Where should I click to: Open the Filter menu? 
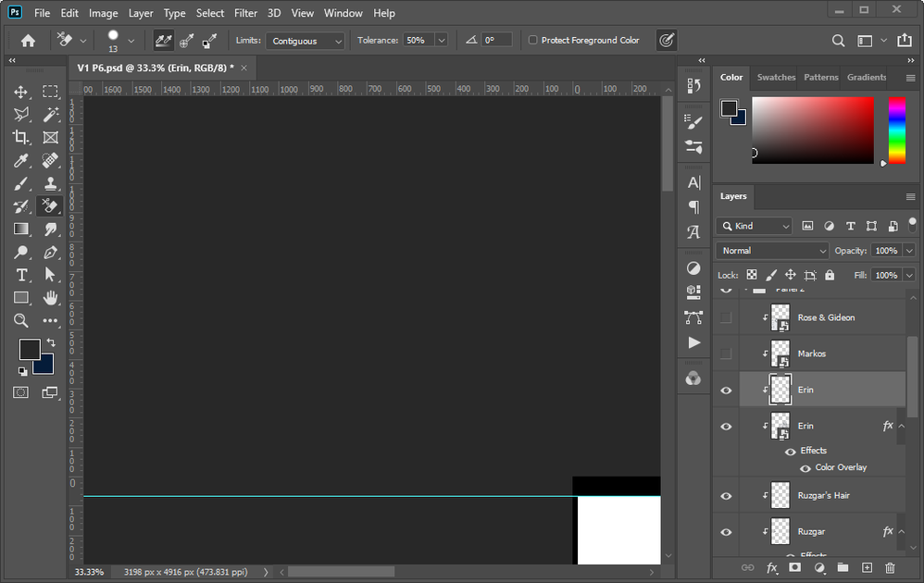pyautogui.click(x=245, y=13)
